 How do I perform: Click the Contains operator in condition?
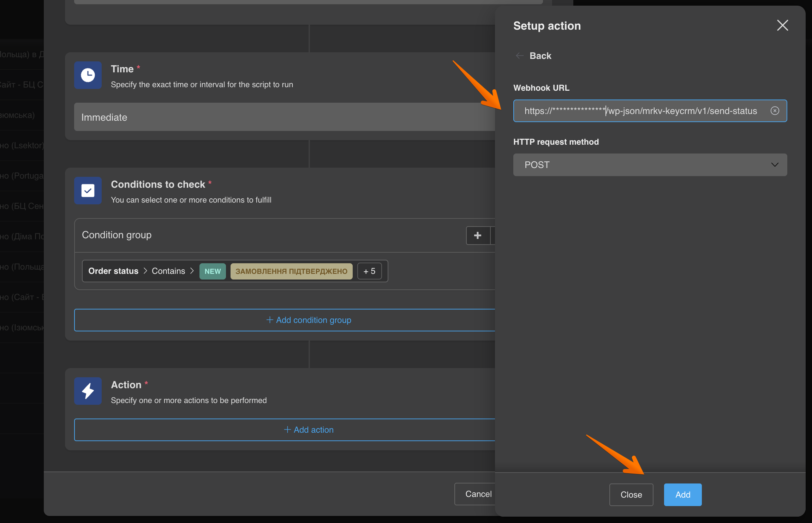click(168, 271)
